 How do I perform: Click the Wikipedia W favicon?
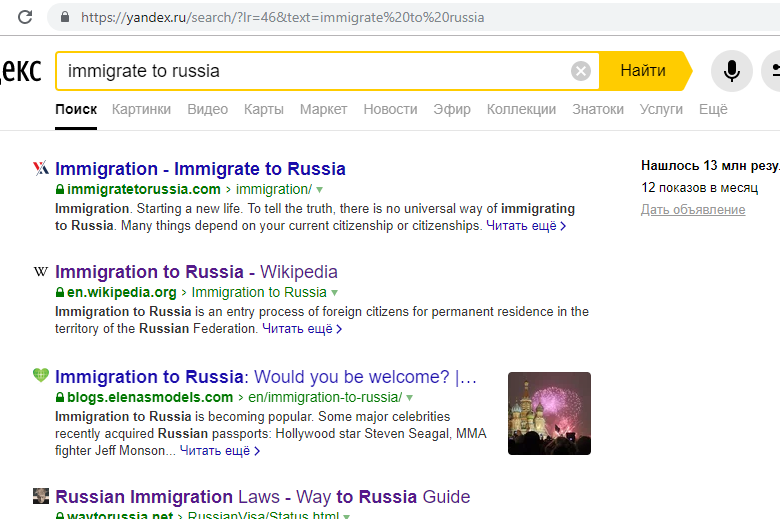41,271
